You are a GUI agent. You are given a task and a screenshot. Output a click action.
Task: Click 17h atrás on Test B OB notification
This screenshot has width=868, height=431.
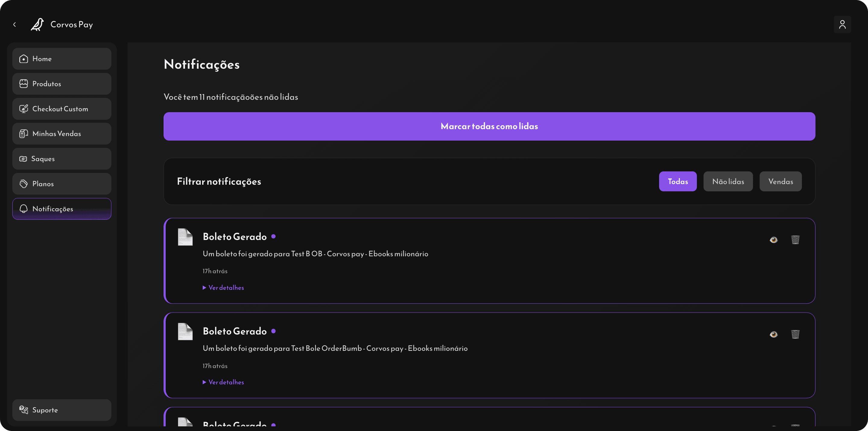[215, 271]
